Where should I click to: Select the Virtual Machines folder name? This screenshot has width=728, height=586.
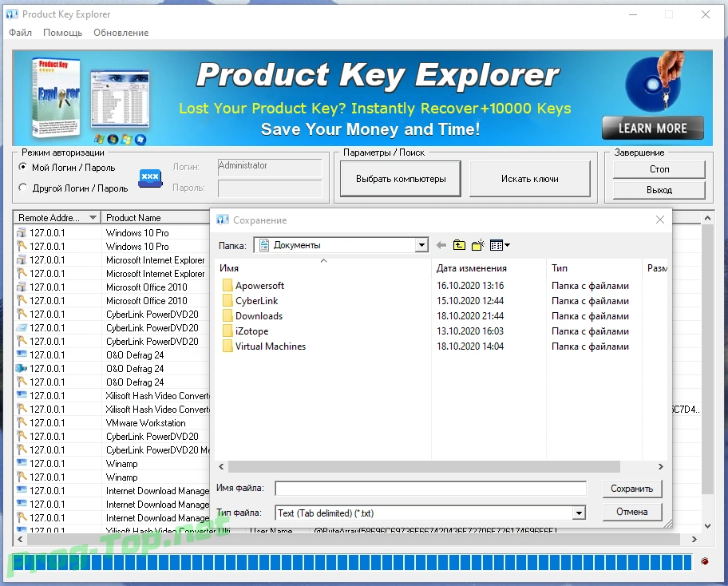(x=271, y=346)
